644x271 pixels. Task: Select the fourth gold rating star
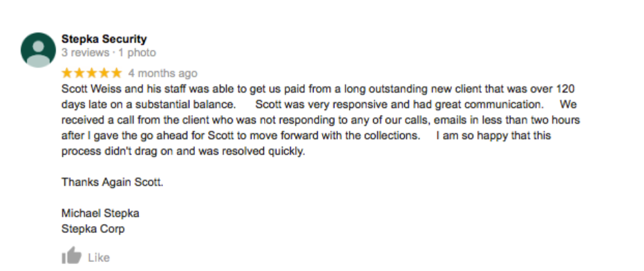click(104, 73)
